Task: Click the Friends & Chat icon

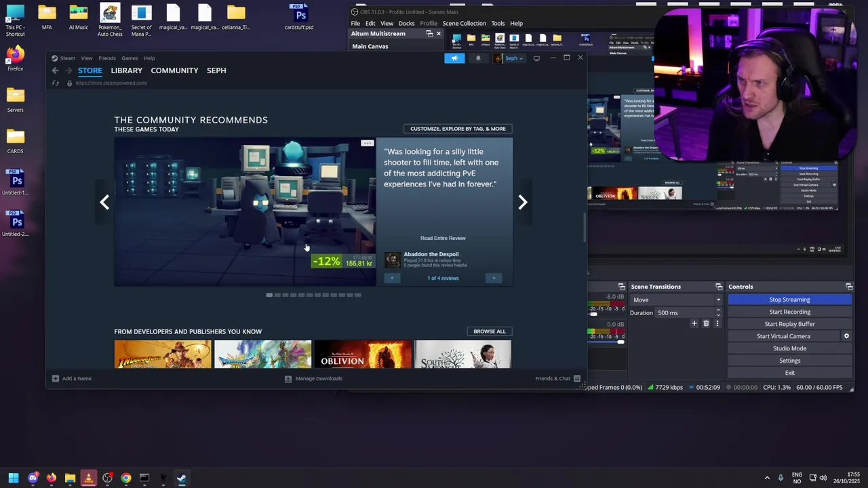Action: coord(577,378)
